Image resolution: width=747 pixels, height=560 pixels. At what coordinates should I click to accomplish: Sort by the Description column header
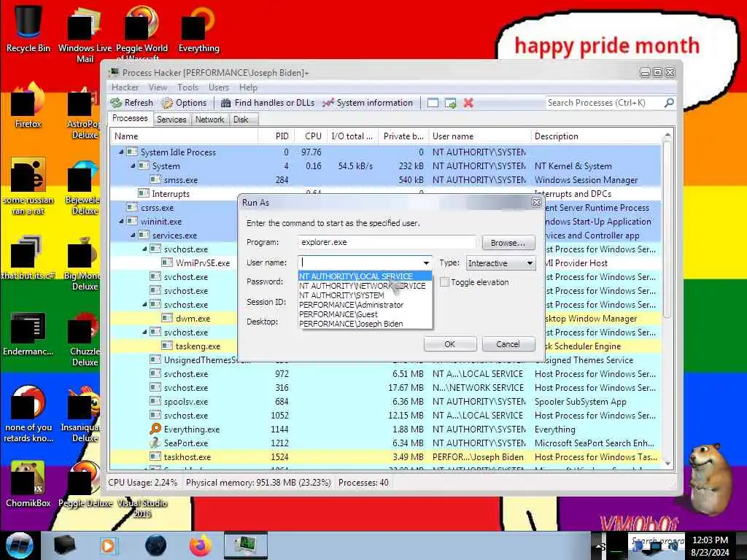(x=595, y=136)
